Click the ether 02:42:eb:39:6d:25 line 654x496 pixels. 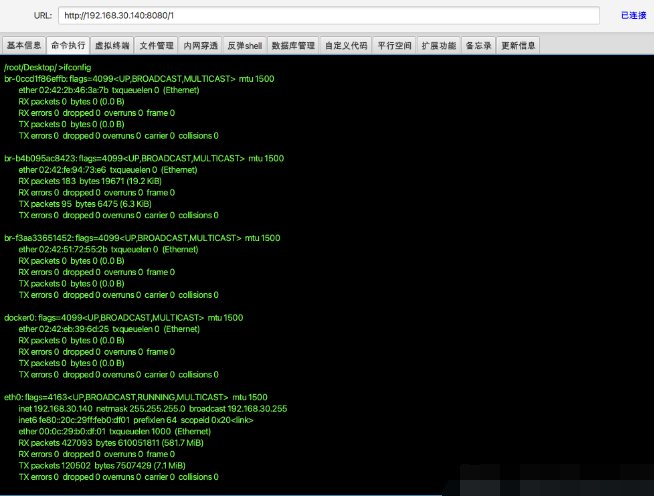coord(109,329)
